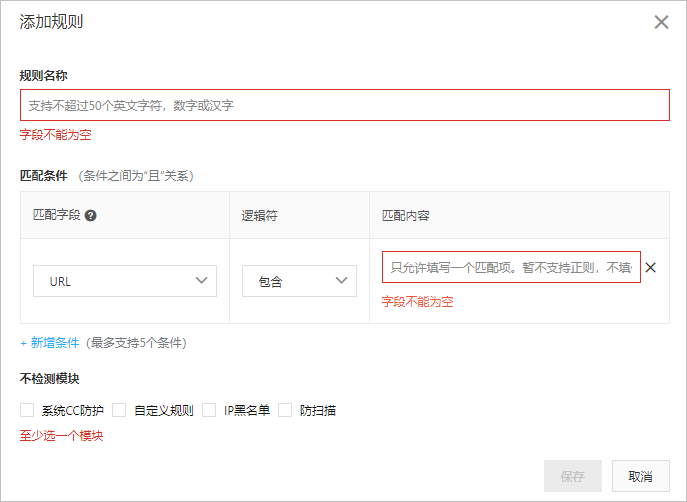Check the 系统CC防护 checkbox

pos(27,410)
